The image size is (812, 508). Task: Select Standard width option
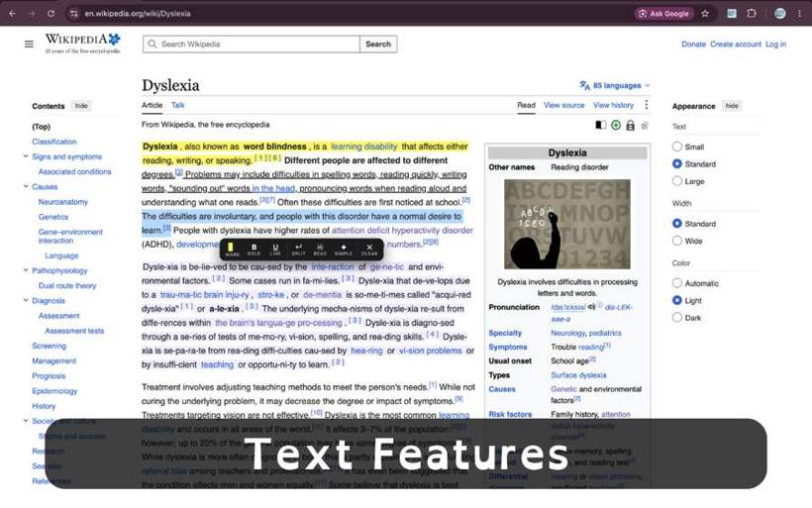(677, 224)
